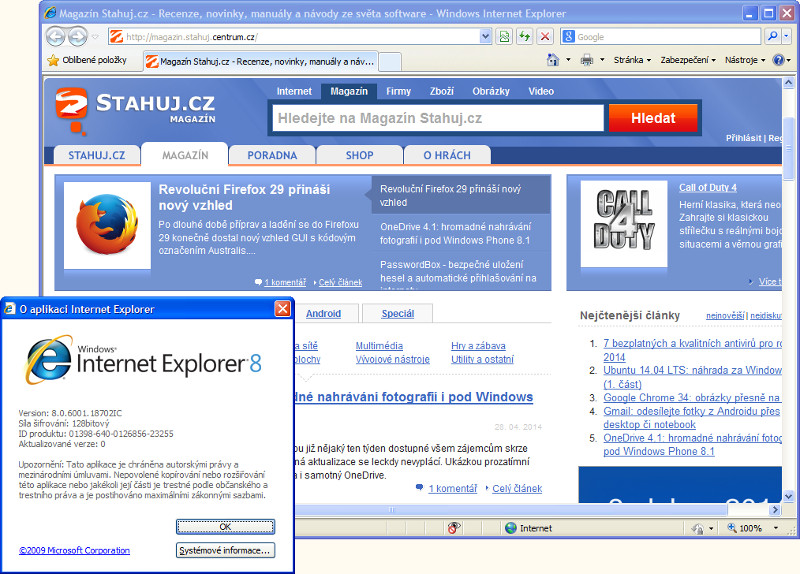Select the Obrázky search category
Viewport: 800px width, 574px height.
(x=491, y=91)
